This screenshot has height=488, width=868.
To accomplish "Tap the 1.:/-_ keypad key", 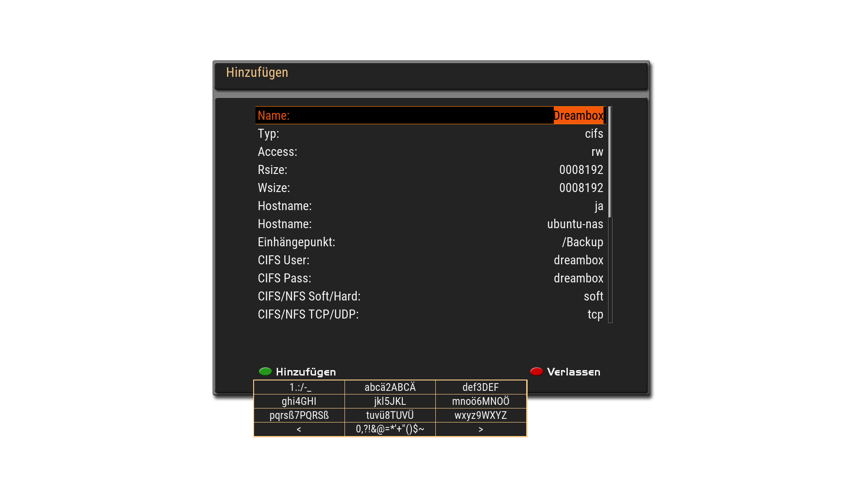I will (299, 387).
